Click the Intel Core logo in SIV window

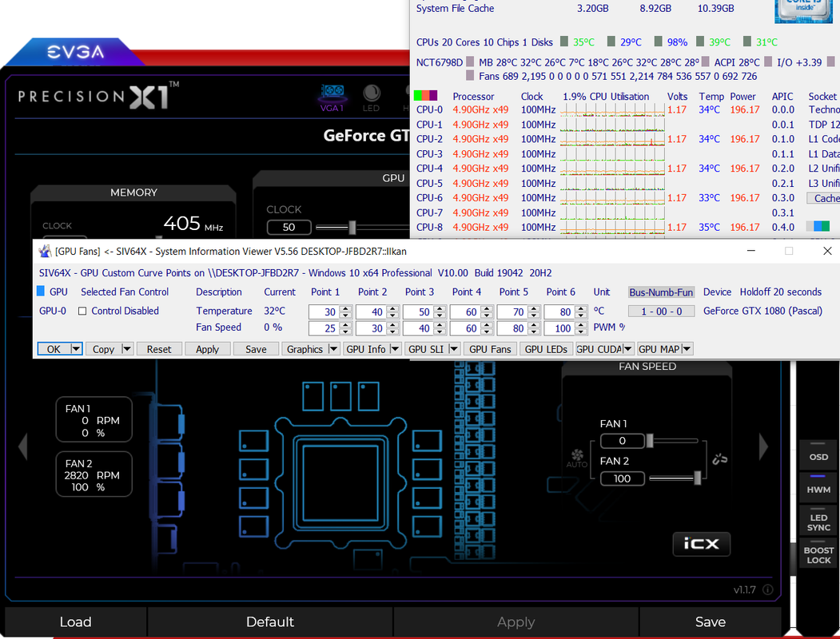coord(803,10)
